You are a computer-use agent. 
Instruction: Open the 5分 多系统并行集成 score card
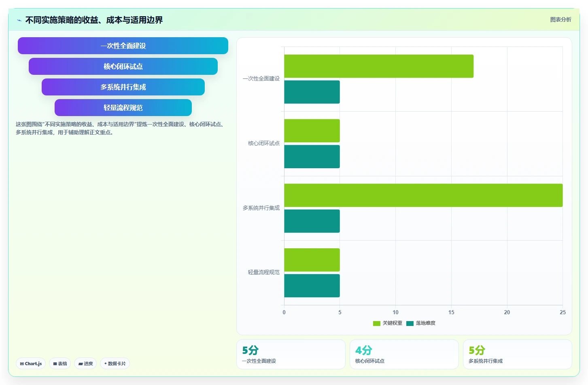518,354
